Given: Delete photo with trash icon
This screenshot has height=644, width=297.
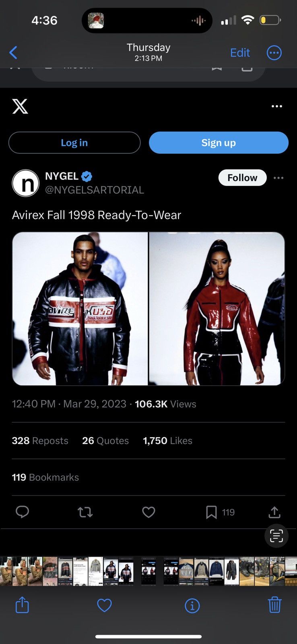Looking at the screenshot, I should 274,605.
